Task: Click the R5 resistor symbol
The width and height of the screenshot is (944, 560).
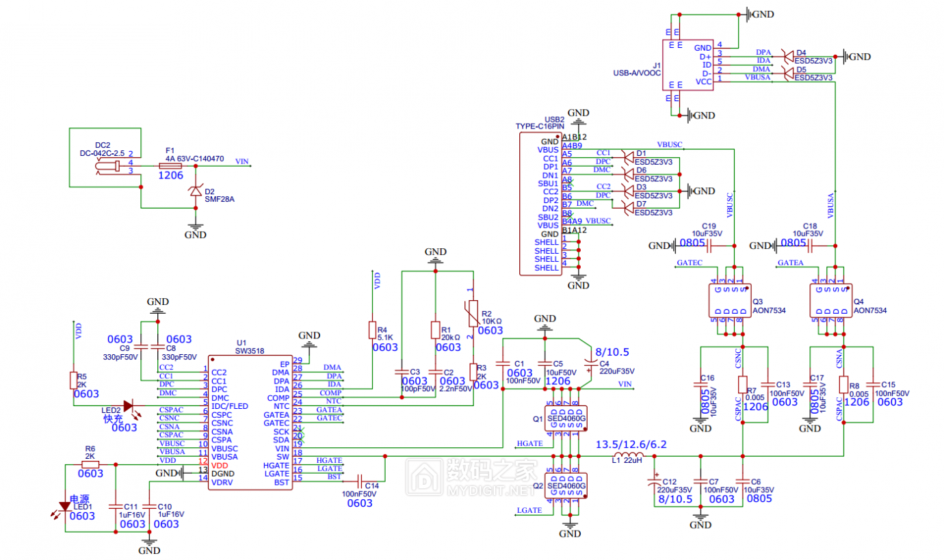Action: pos(73,380)
